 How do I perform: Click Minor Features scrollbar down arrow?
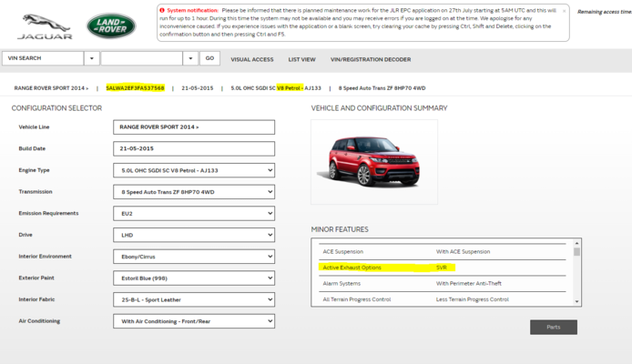coord(576,301)
